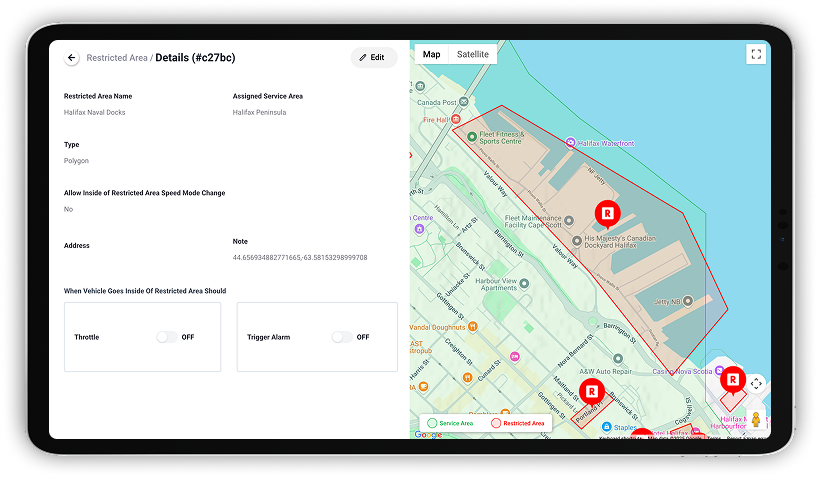
Task: Click the His Majesty's Canadian Dockyard pin
Action: (577, 241)
